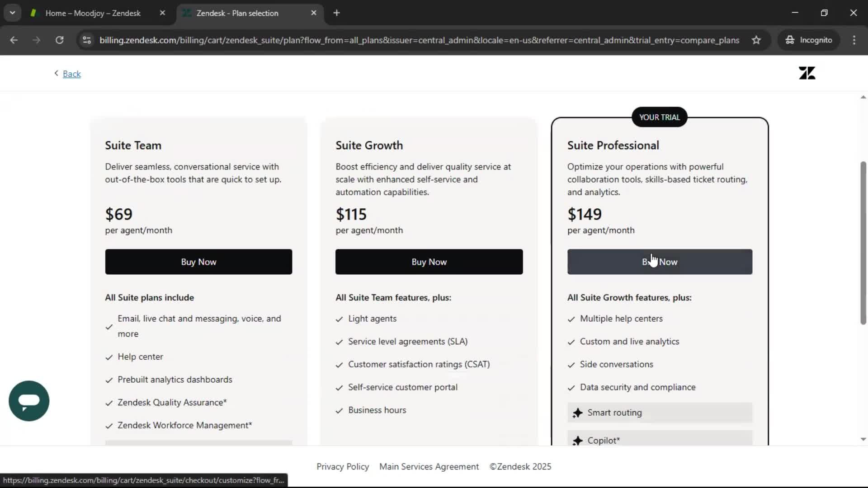This screenshot has height=488, width=868.
Task: Bookmark this page with the star
Action: point(756,40)
